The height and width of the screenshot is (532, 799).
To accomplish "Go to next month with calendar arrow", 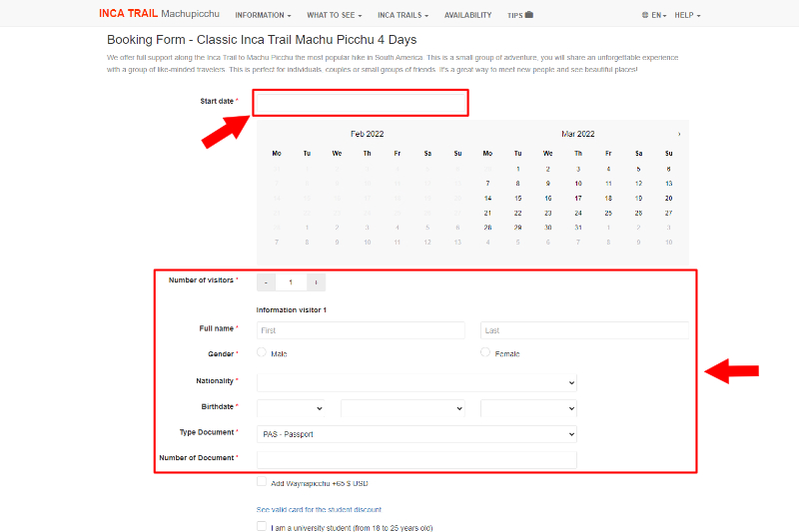I will (679, 134).
